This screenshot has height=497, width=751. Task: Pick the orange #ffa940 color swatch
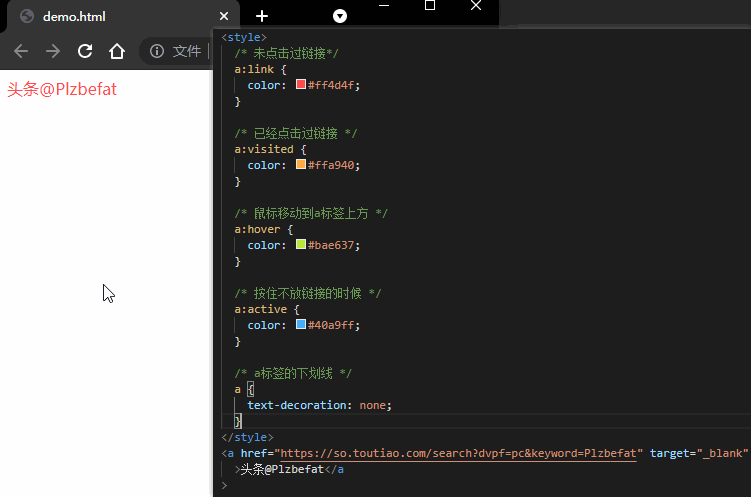pyautogui.click(x=300, y=165)
